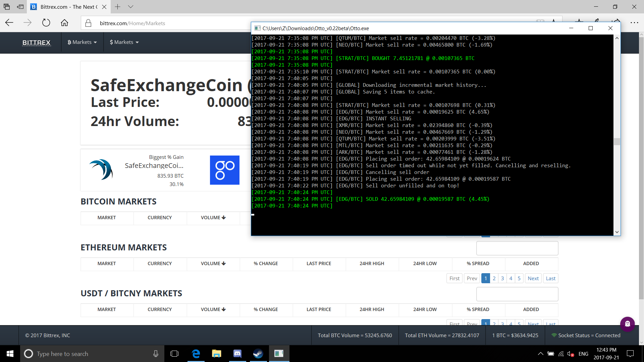Click the Otto.exe console title icon

(257, 28)
